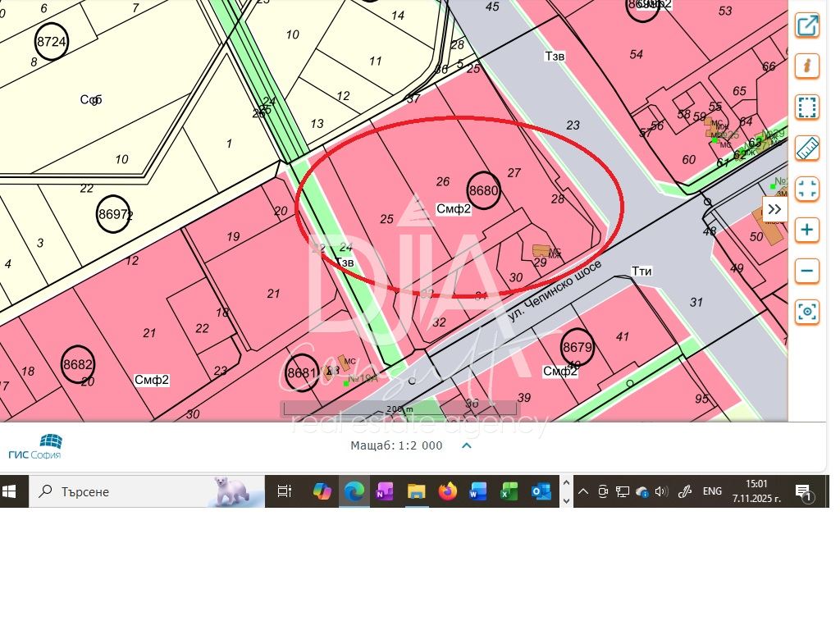Open the notification center icon
Image resolution: width=840 pixels, height=630 pixels.
(803, 492)
